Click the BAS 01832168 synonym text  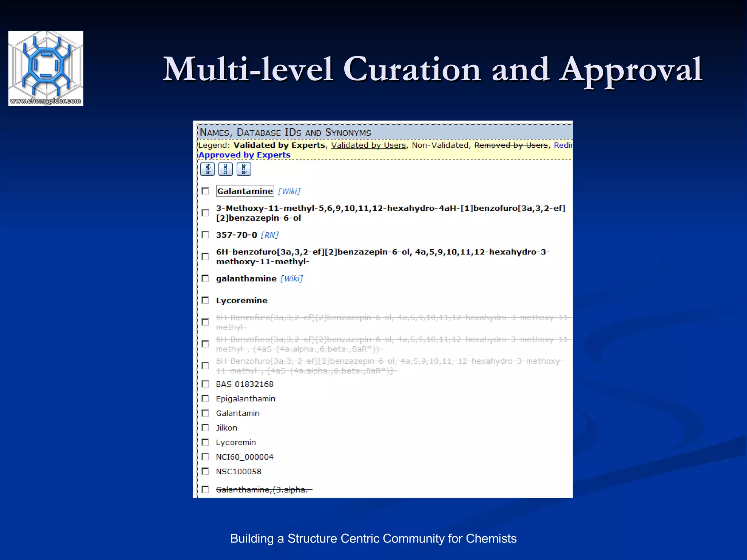click(x=245, y=384)
